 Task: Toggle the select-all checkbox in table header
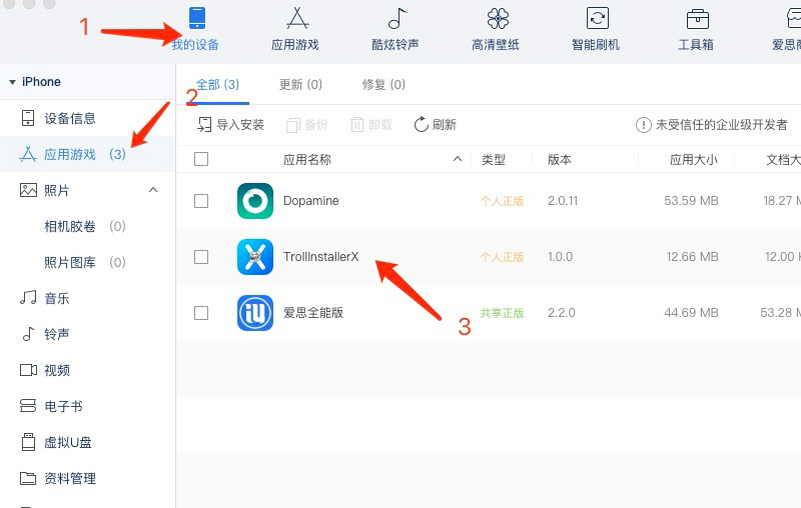[x=201, y=159]
